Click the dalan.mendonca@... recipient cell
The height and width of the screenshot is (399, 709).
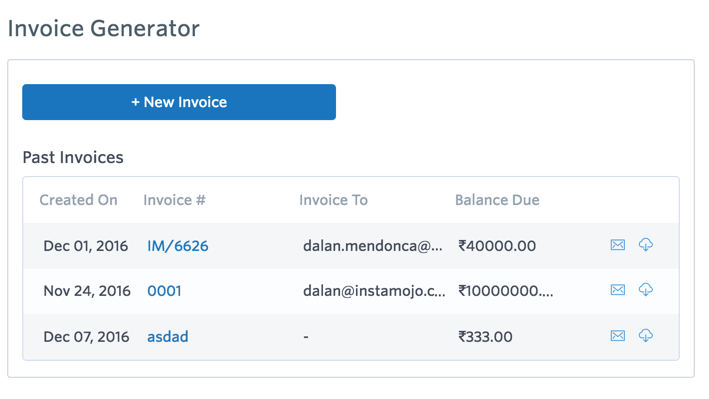point(373,246)
